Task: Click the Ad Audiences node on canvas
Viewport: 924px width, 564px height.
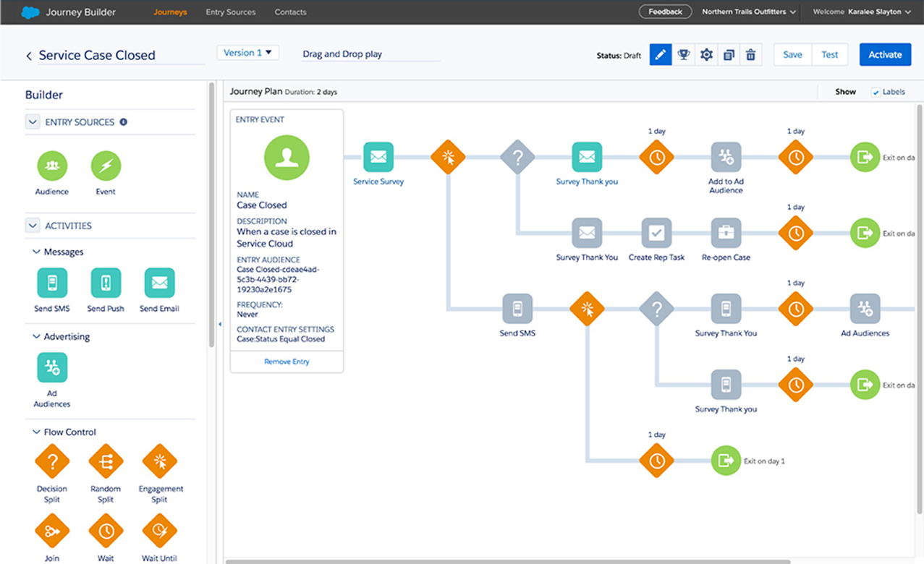Action: (x=865, y=309)
